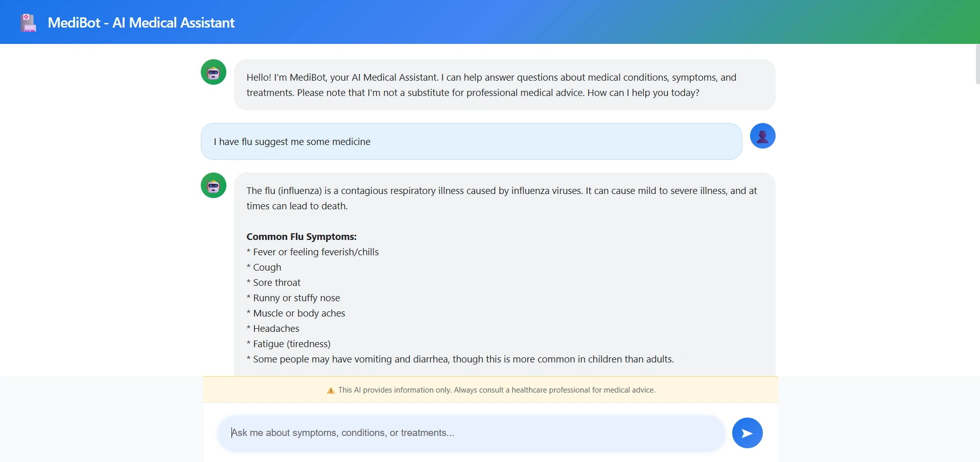Click the flu introduction paragraph text
Viewport: 980px width, 462px height.
[501, 198]
